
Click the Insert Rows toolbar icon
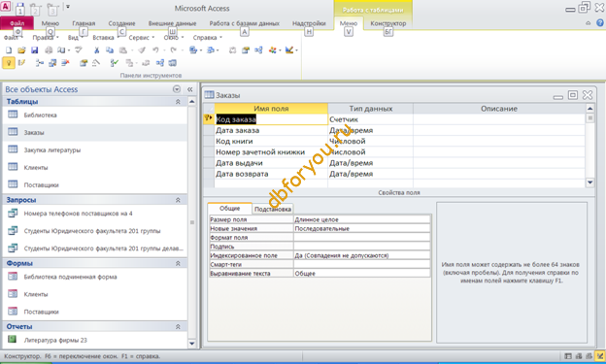click(x=39, y=63)
